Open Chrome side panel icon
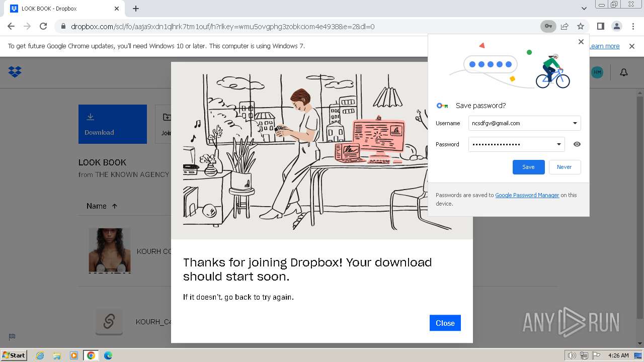The height and width of the screenshot is (362, 644). [600, 26]
